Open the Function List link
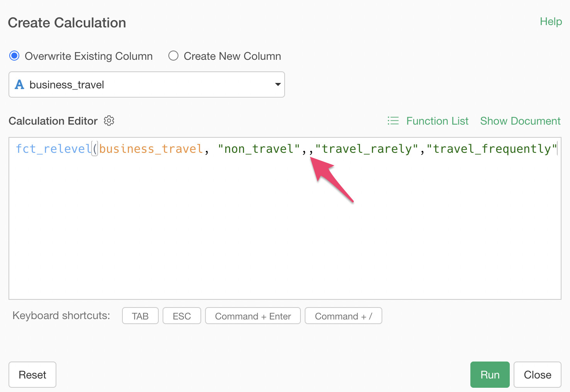 click(437, 121)
